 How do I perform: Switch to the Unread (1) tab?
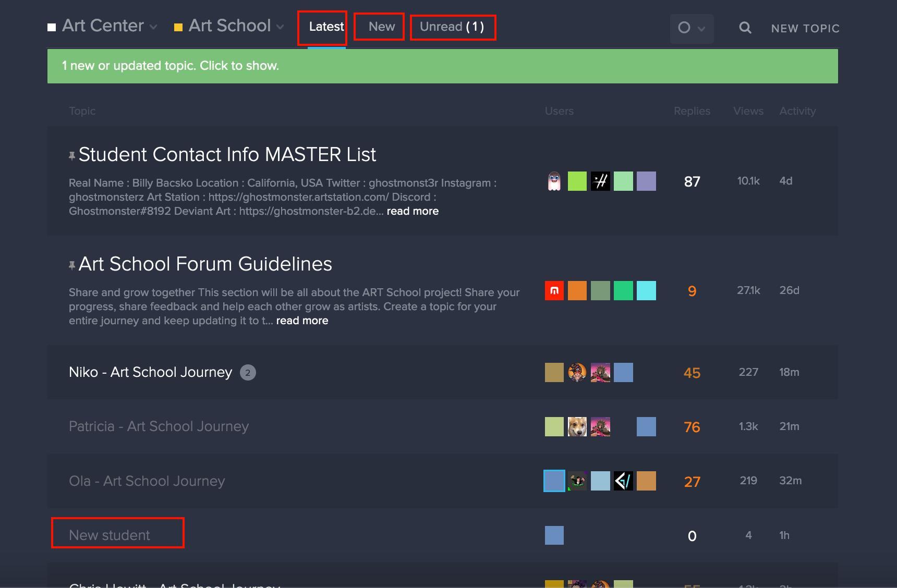pos(452,27)
